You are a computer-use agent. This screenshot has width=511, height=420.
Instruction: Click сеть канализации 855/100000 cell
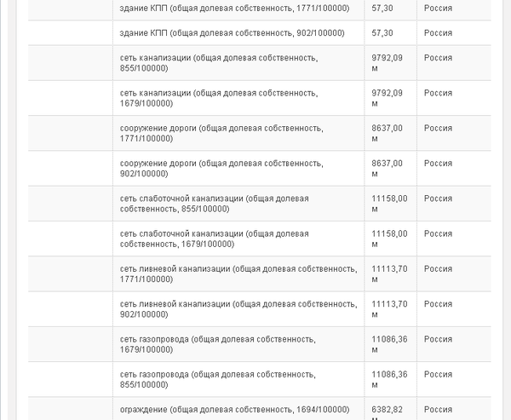[219, 63]
